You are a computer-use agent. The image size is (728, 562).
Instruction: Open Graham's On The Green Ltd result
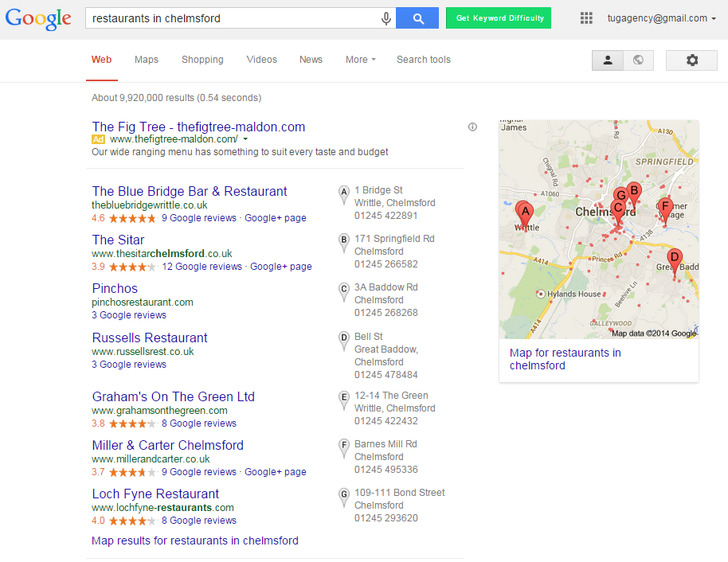coord(173,396)
